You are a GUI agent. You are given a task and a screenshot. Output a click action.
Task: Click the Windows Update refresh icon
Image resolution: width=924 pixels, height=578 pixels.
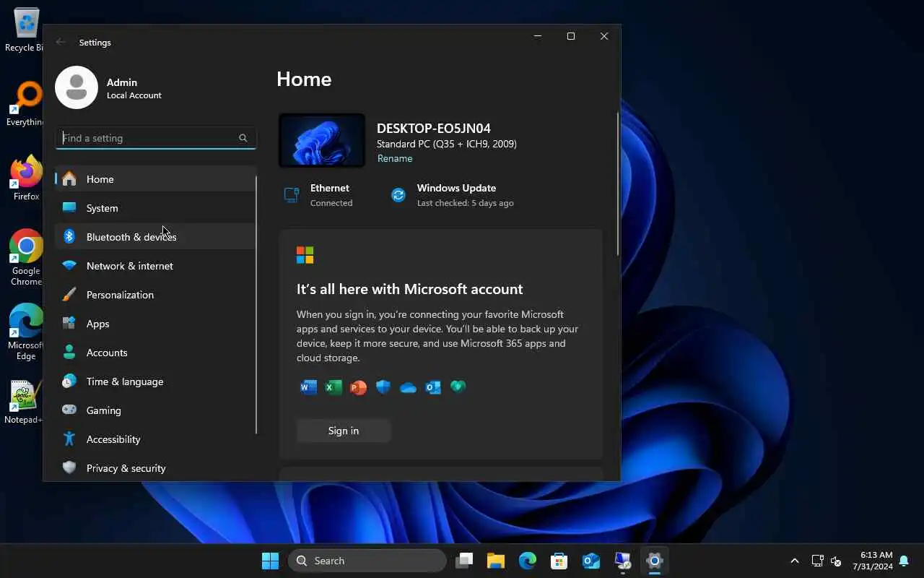[x=398, y=195]
